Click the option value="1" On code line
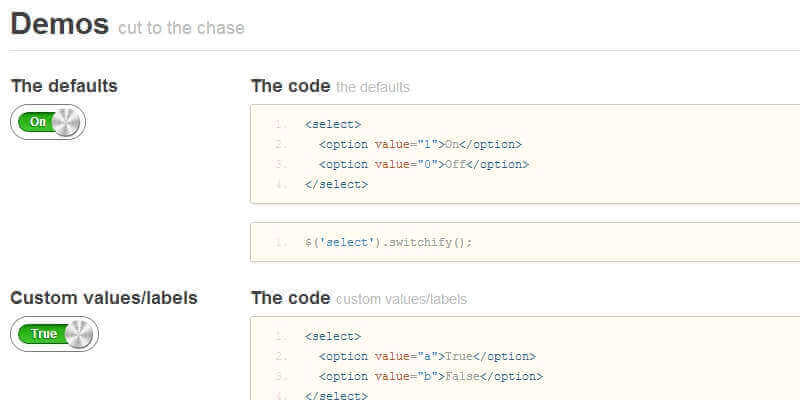 (x=420, y=144)
